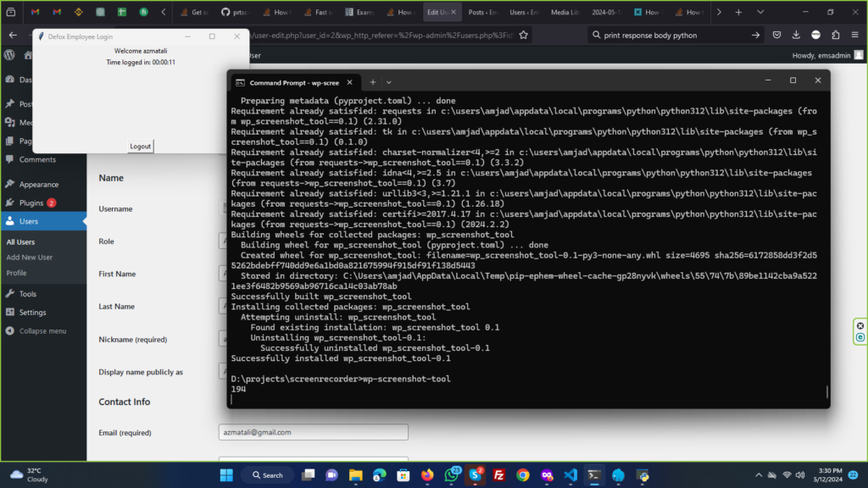Click Add New User submenu link
Viewport: 868px width, 488px height.
[30, 258]
